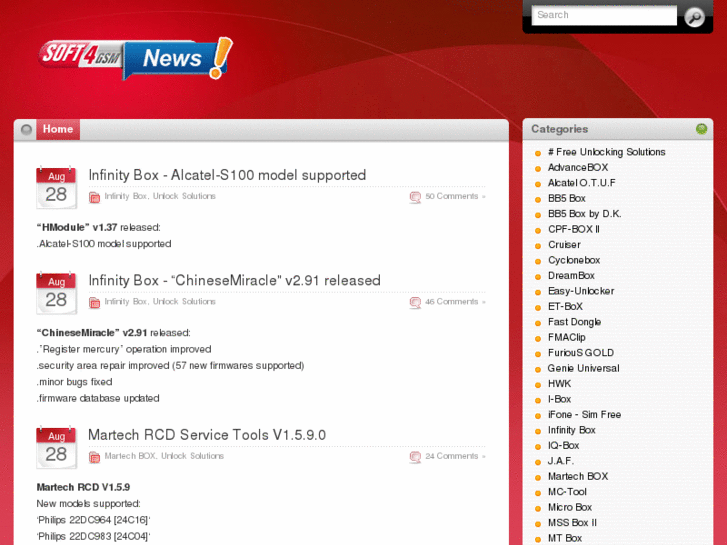
Task: Select text Martech RCD V1.5.9
Action: (x=83, y=487)
